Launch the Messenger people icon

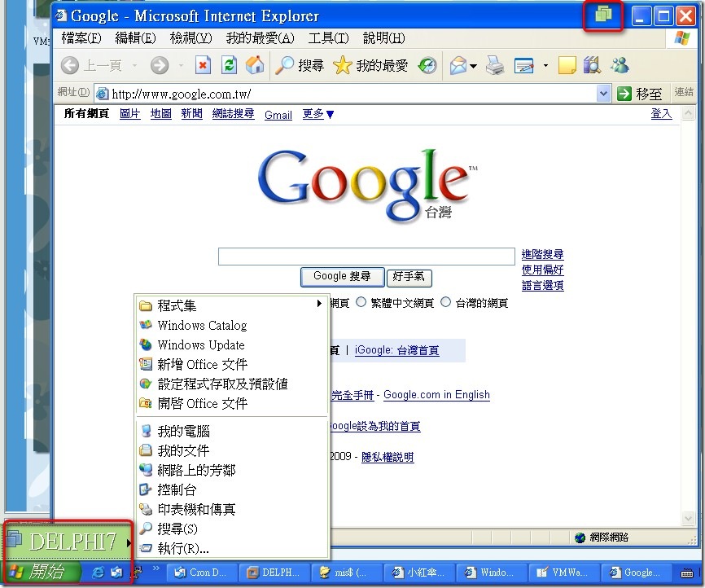point(620,66)
